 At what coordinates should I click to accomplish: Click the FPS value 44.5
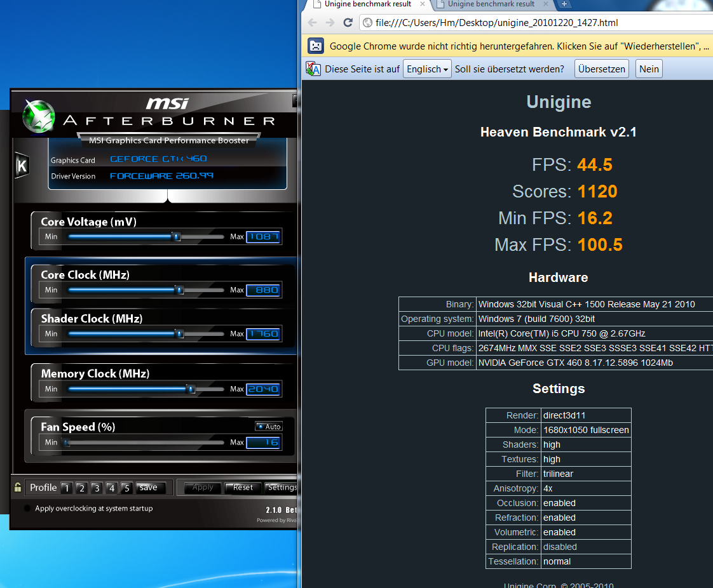(595, 165)
